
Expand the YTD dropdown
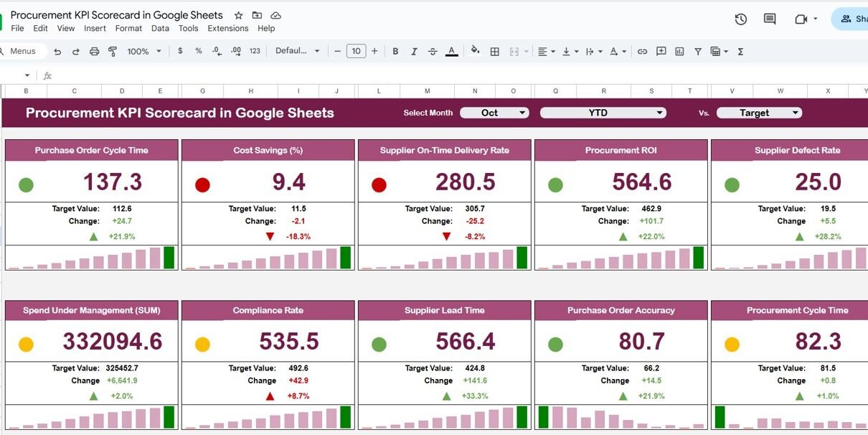(603, 113)
